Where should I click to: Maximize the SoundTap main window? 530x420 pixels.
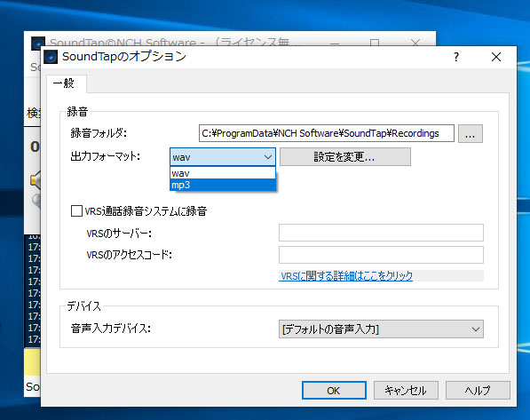pyautogui.click(x=375, y=43)
